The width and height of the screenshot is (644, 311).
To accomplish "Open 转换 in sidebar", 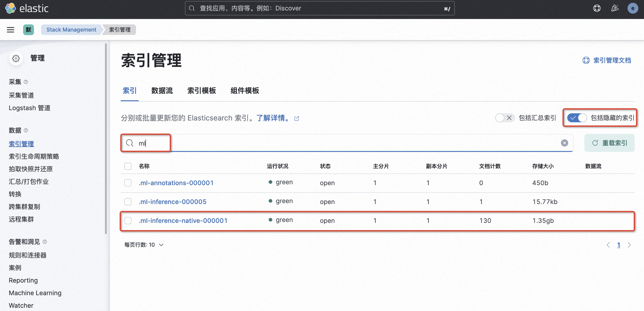I will (15, 194).
